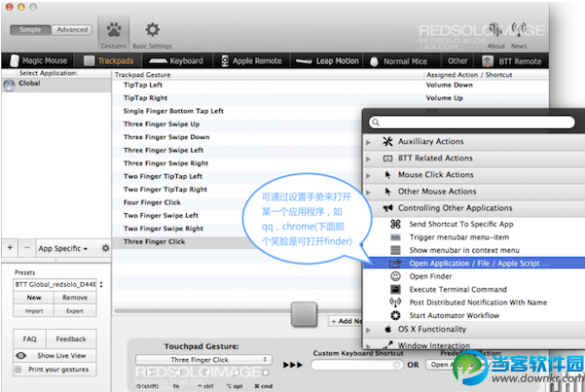This screenshot has height=392, width=585.
Task: Select Three Finger Swipe Down row
Action: pos(238,137)
